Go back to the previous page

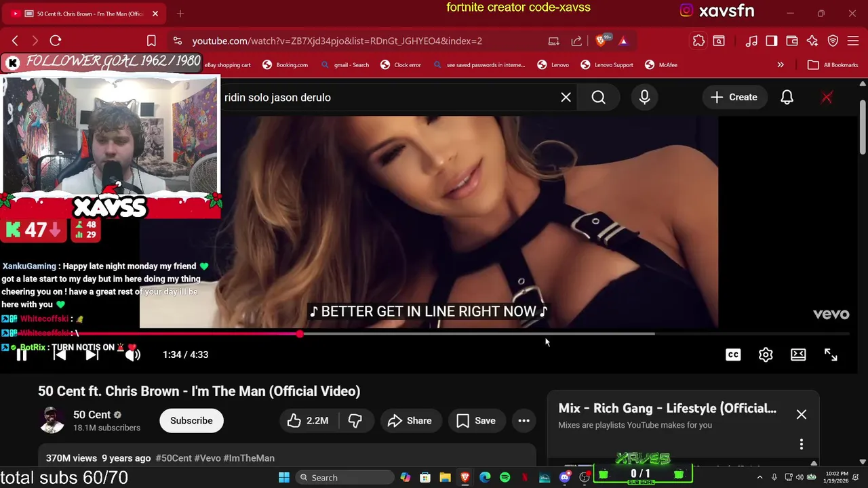pos(15,41)
